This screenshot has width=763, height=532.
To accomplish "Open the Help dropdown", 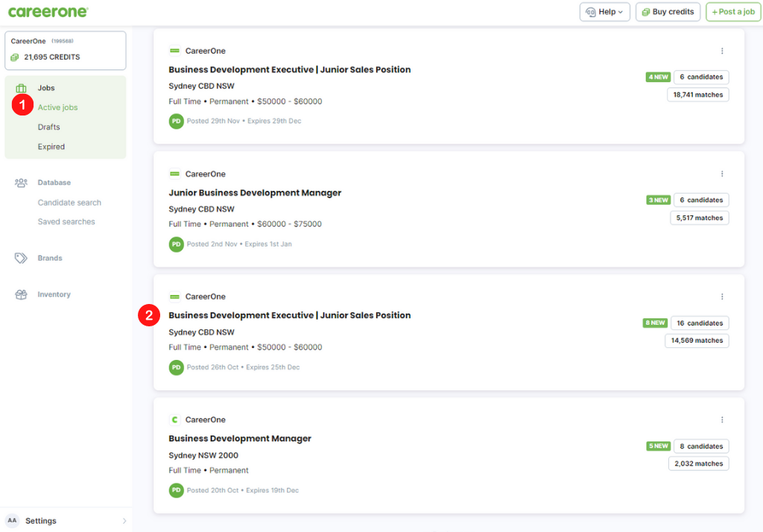I will click(604, 12).
